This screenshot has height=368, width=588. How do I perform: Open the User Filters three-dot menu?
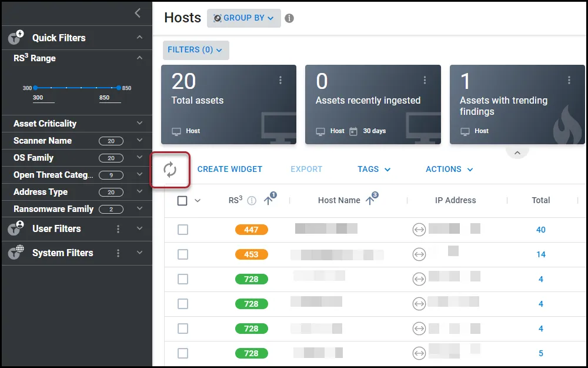pyautogui.click(x=118, y=228)
